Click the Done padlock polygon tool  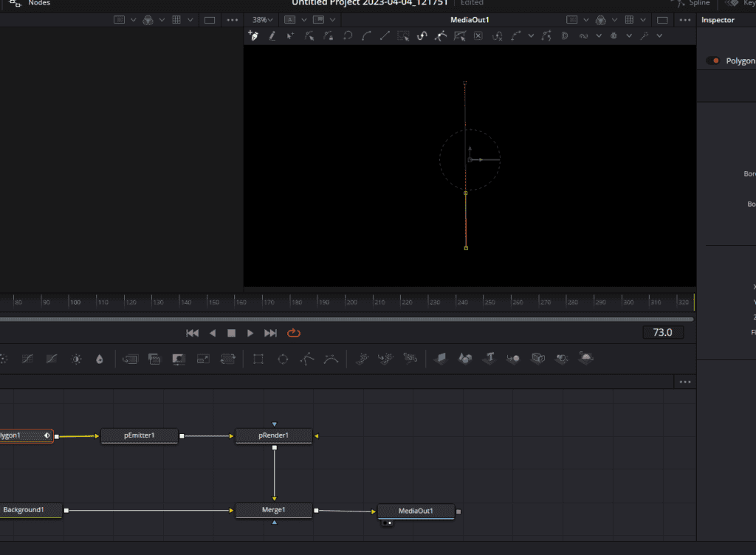[x=329, y=35]
